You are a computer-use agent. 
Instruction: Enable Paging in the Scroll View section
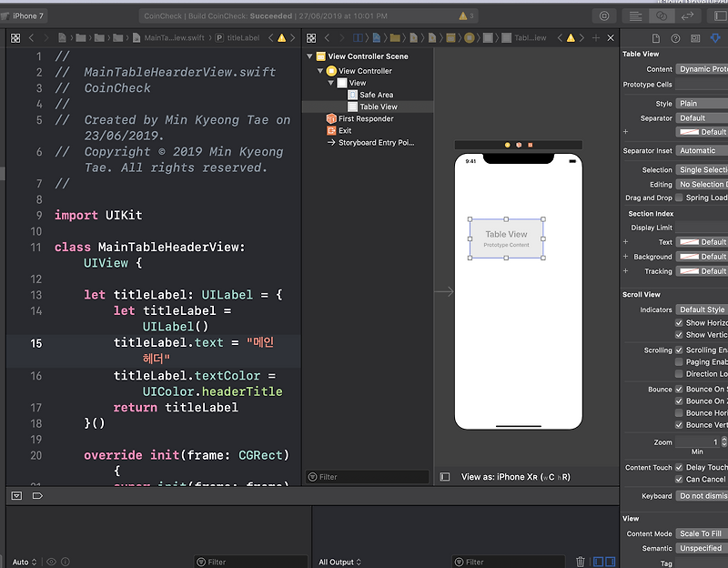(680, 361)
